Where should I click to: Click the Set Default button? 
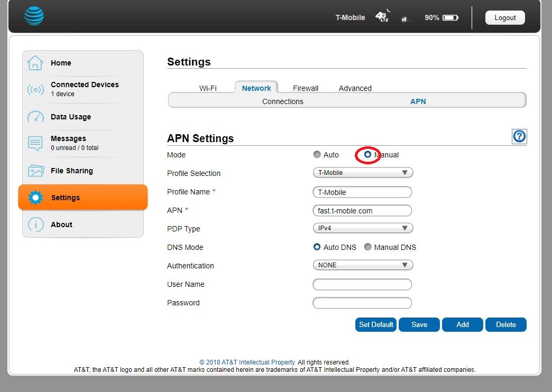point(375,324)
